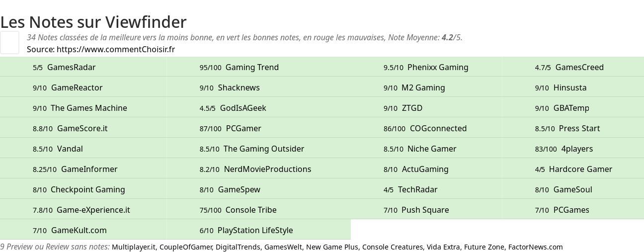The height and width of the screenshot is (252, 644).
Task: Click the white thumbnail box beside subtitle
Action: (9, 42)
